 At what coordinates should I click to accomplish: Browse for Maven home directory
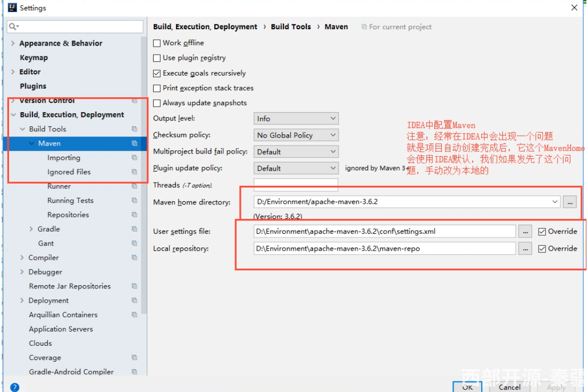[569, 202]
